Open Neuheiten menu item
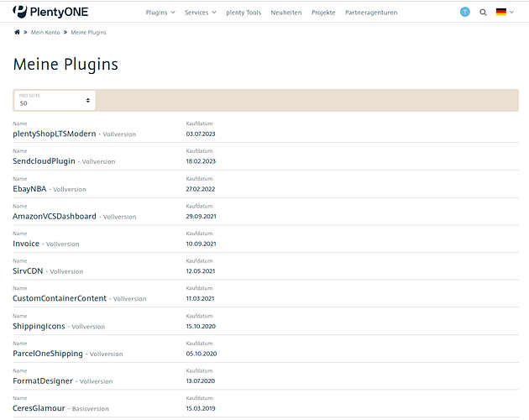Image resolution: width=529 pixels, height=420 pixels. 286,13
